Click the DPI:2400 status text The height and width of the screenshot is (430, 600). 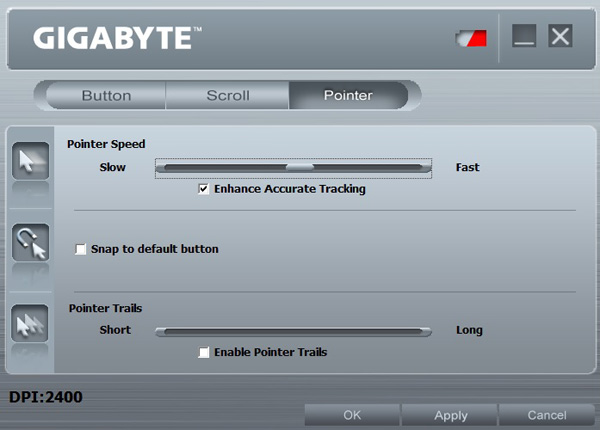[x=46, y=397]
